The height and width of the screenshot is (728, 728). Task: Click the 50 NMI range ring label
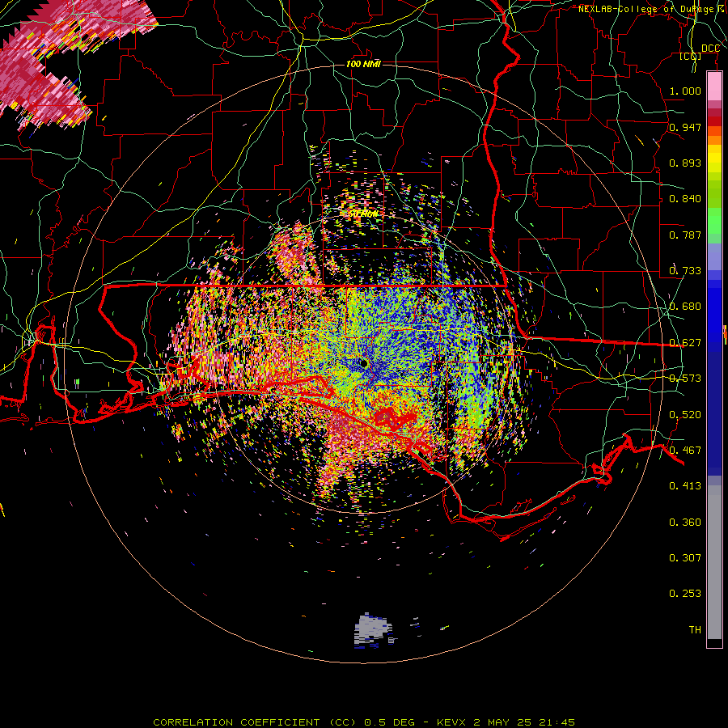click(x=364, y=214)
